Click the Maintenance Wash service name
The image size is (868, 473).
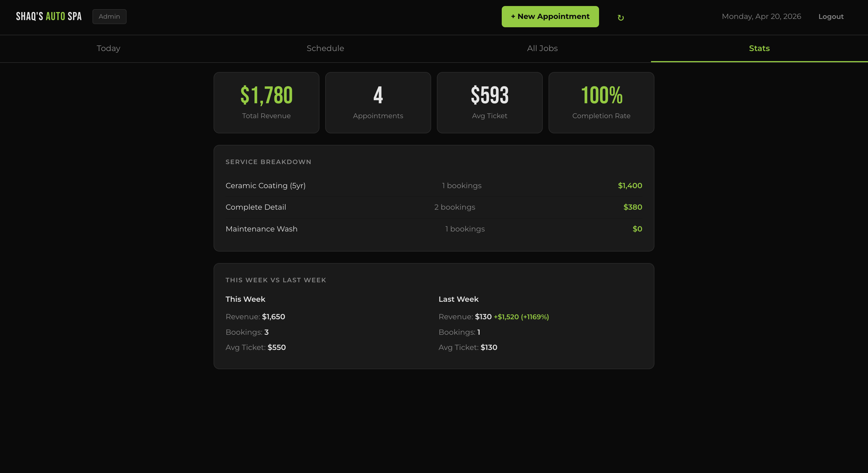click(x=261, y=229)
